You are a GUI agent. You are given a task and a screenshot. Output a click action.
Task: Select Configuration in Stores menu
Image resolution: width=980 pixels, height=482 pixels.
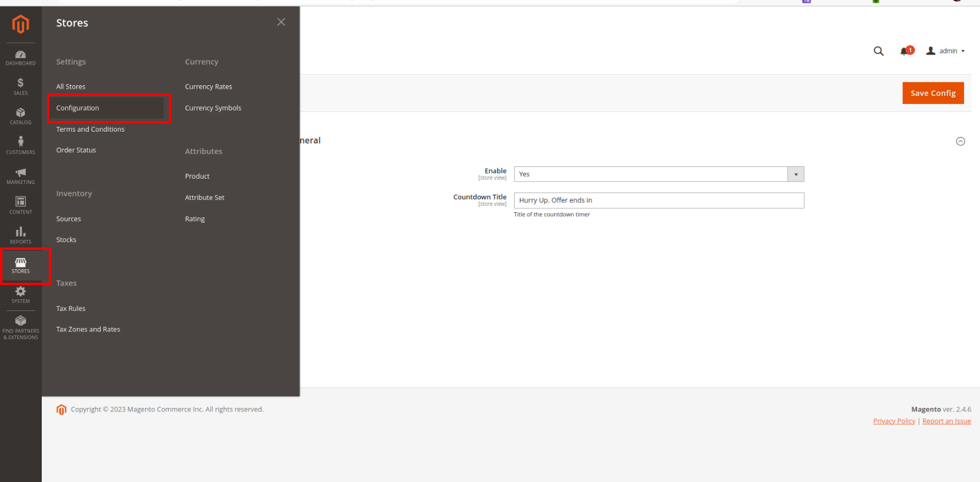point(78,108)
